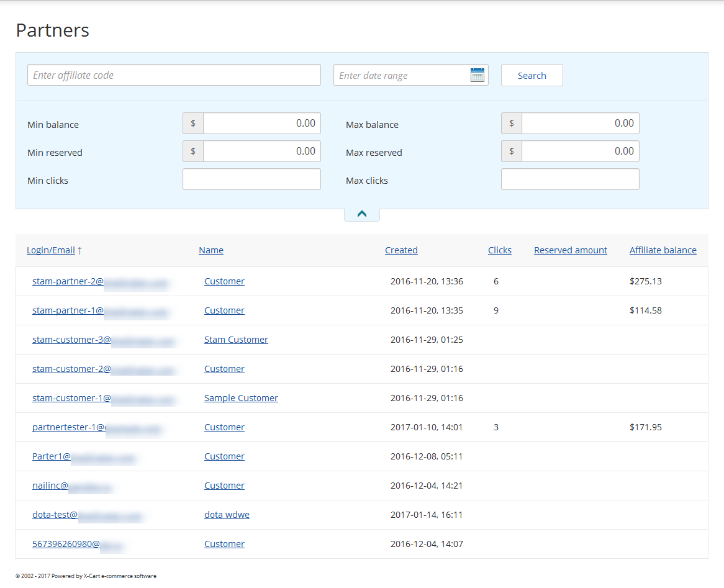Screen dimensions: 724x588
Task: Sort partners by Name column
Action: (x=211, y=250)
